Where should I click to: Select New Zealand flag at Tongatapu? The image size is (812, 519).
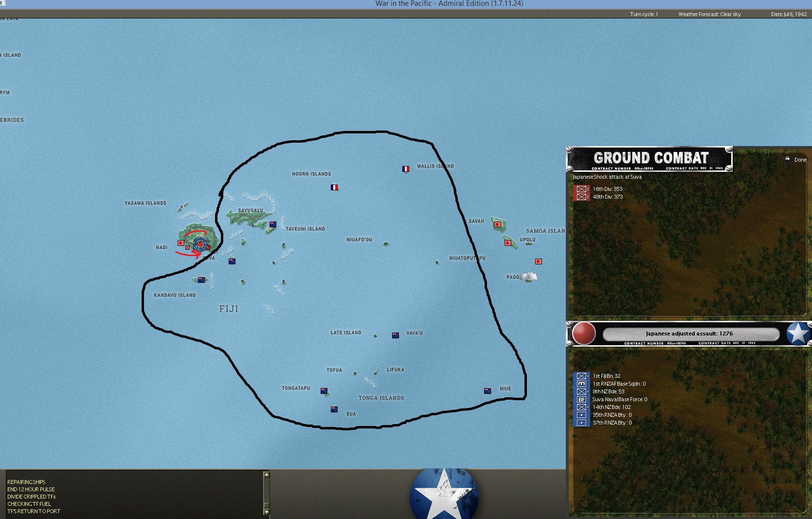[x=324, y=390]
